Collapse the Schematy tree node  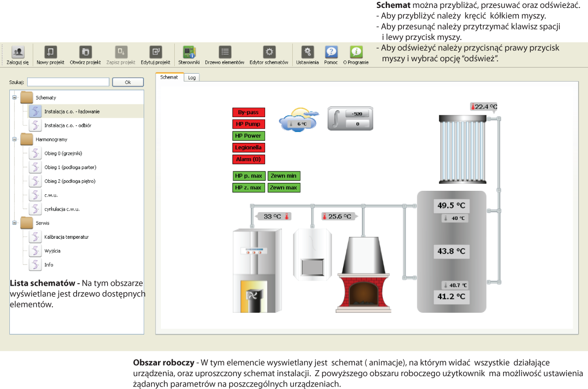click(x=14, y=97)
